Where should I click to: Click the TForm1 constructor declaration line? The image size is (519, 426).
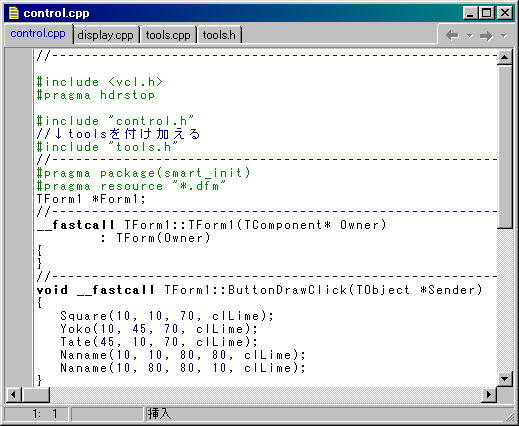point(212,225)
